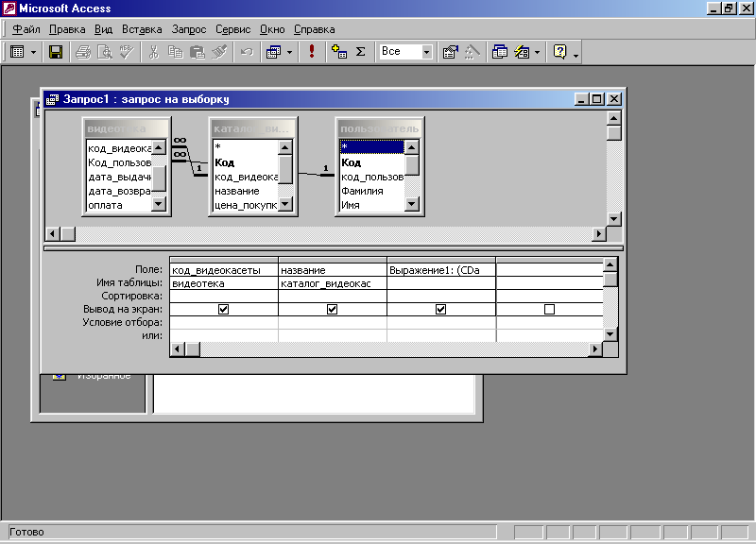The image size is (756, 544).
Task: Click 'Выражение1: (CDa' field cell
Action: pos(440,270)
